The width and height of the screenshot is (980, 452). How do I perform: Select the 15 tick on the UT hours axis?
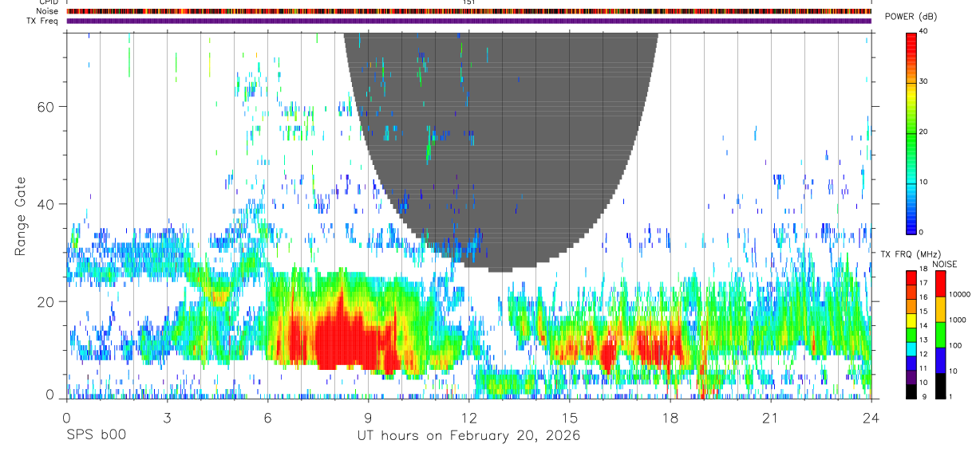point(570,418)
